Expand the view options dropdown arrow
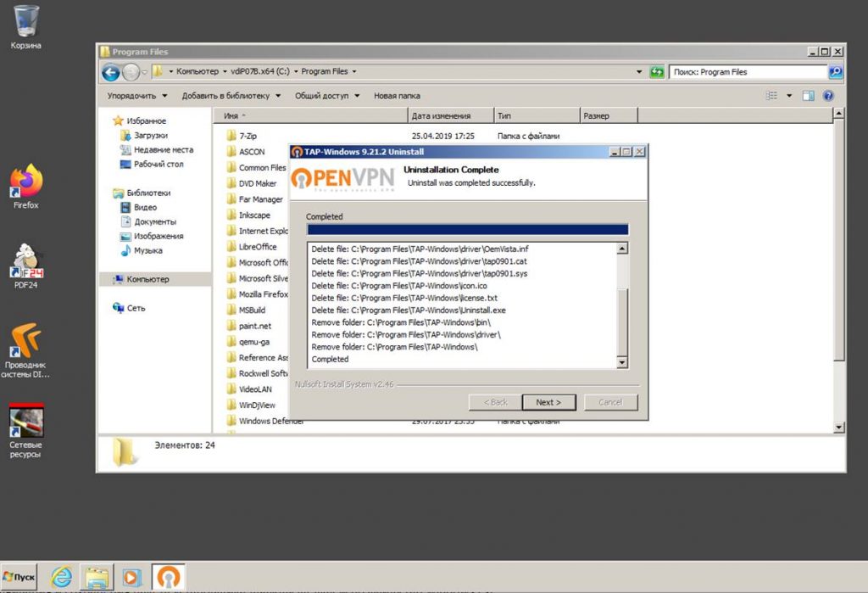Image resolution: width=868 pixels, height=593 pixels. 789,96
